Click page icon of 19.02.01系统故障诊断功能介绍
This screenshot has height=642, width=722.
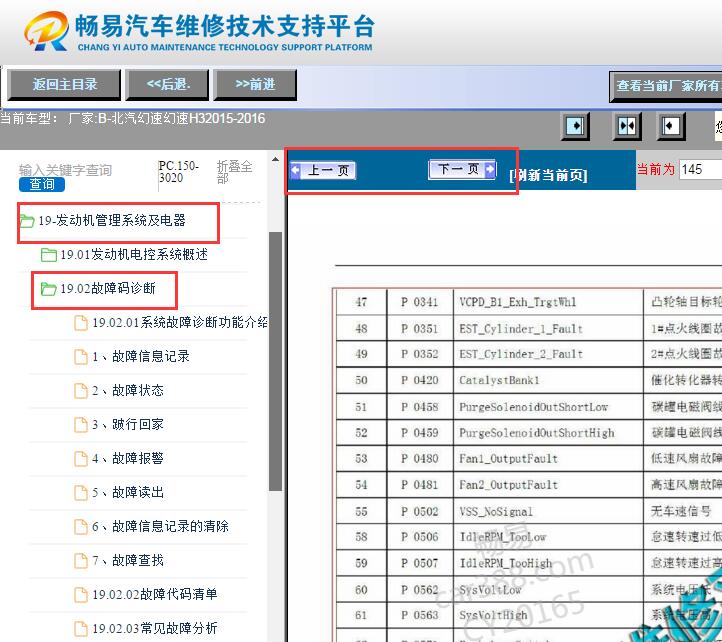[x=81, y=323]
